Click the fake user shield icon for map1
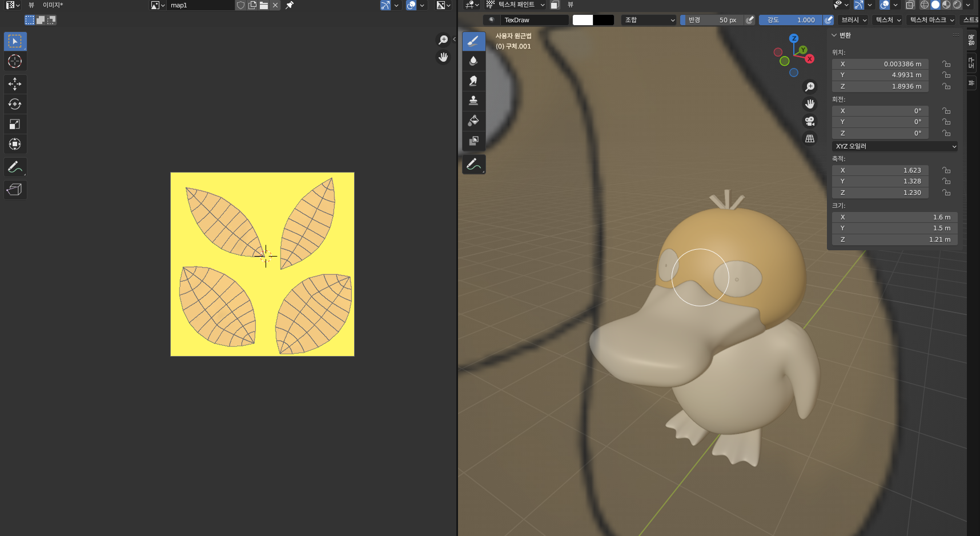The image size is (980, 536). click(241, 5)
